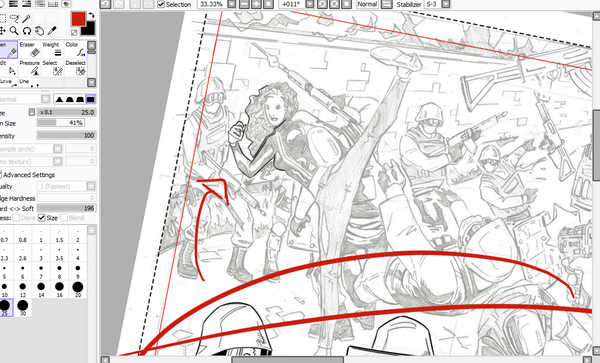Select the Zoom magnifier tool
This screenshot has height=363, width=600.
(15, 31)
